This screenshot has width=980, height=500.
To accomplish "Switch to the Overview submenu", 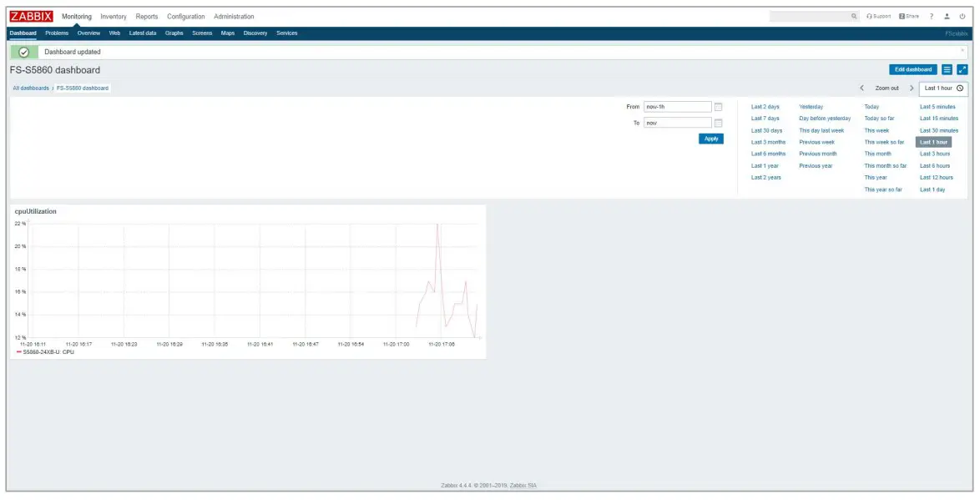I will (88, 33).
